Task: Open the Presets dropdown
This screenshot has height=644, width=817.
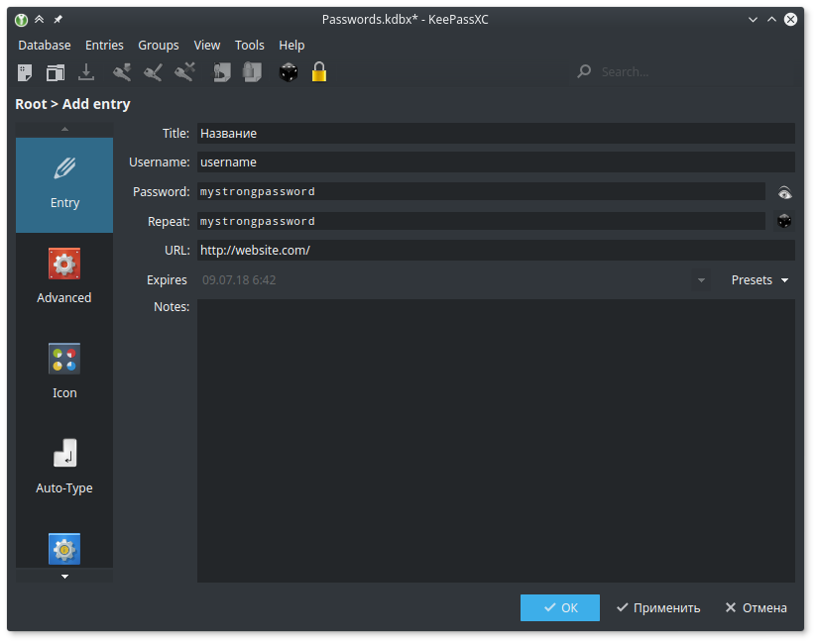Action: 759,280
